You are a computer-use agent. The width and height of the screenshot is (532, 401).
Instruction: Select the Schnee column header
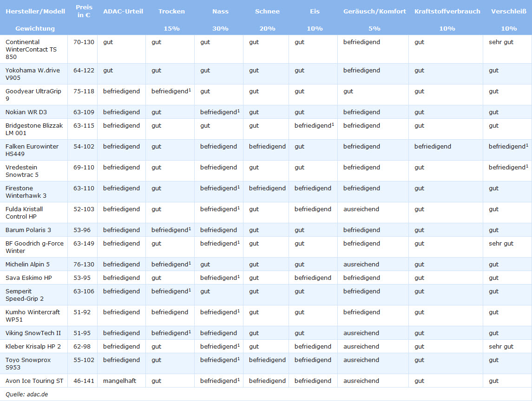(267, 11)
